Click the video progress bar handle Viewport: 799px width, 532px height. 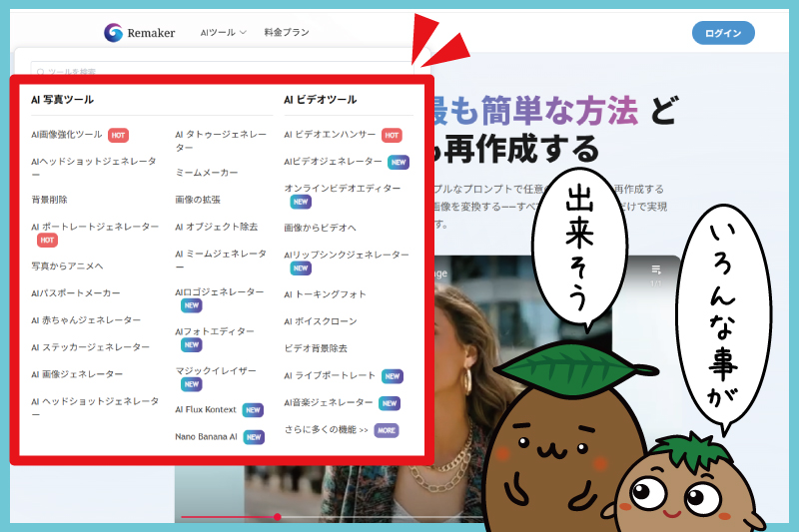(277, 517)
